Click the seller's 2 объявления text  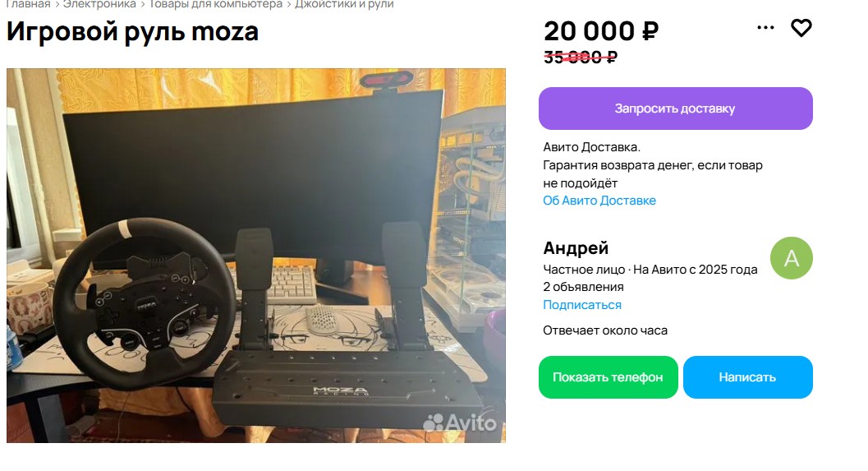[x=583, y=287]
